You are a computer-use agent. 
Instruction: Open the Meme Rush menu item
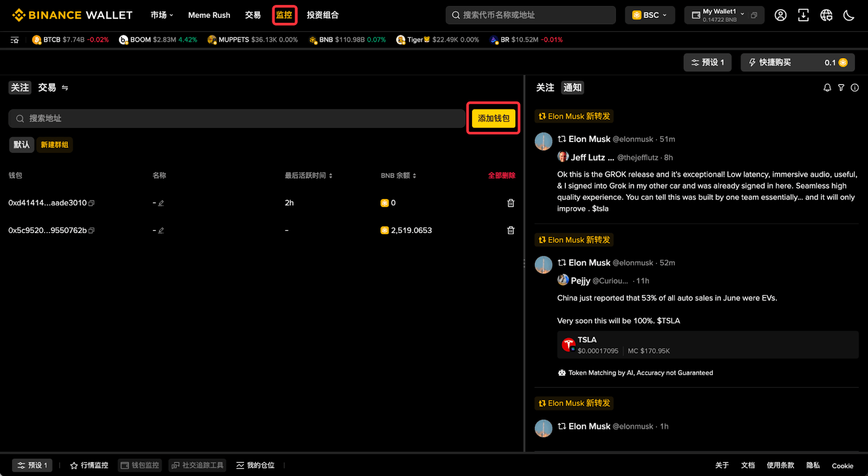(x=209, y=15)
